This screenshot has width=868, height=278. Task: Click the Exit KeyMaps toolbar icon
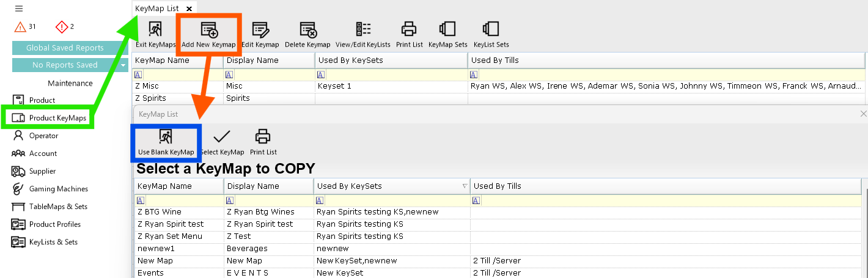pyautogui.click(x=155, y=29)
